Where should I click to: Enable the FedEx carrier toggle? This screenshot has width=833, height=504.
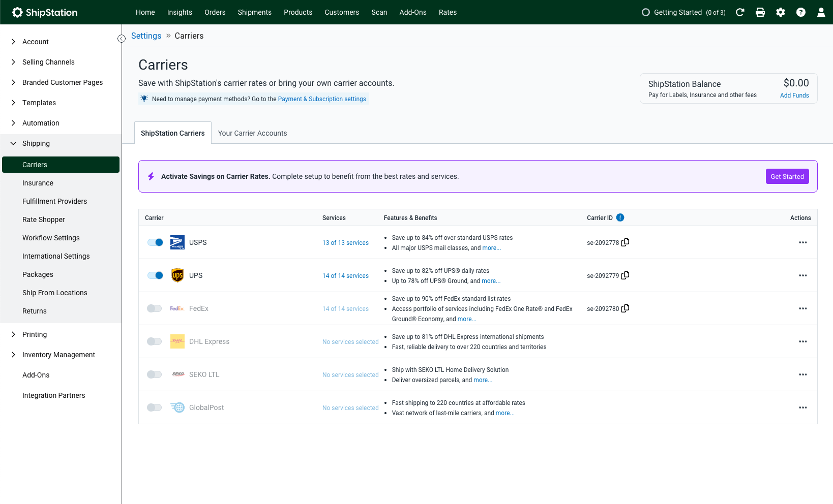point(155,308)
